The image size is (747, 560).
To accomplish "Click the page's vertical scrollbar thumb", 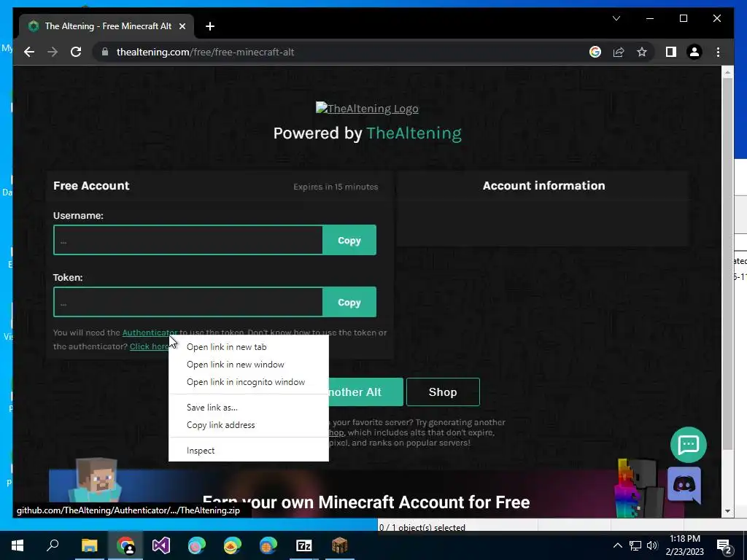I will (x=727, y=263).
